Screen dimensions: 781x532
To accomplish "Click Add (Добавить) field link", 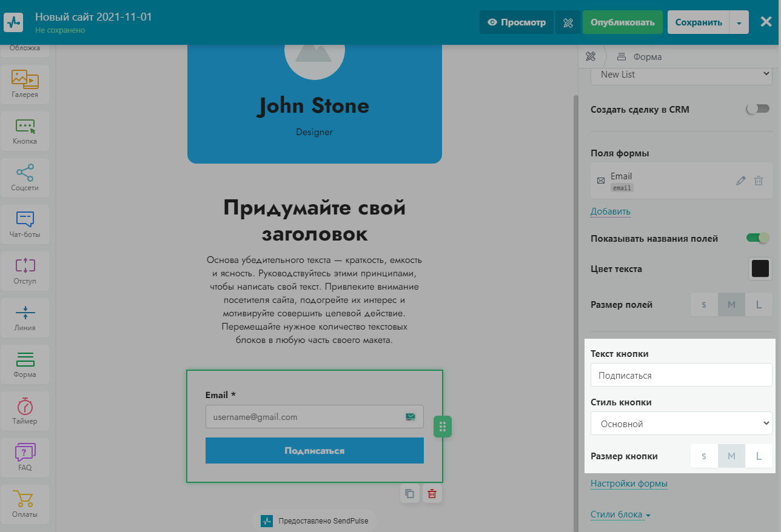I will pyautogui.click(x=611, y=211).
